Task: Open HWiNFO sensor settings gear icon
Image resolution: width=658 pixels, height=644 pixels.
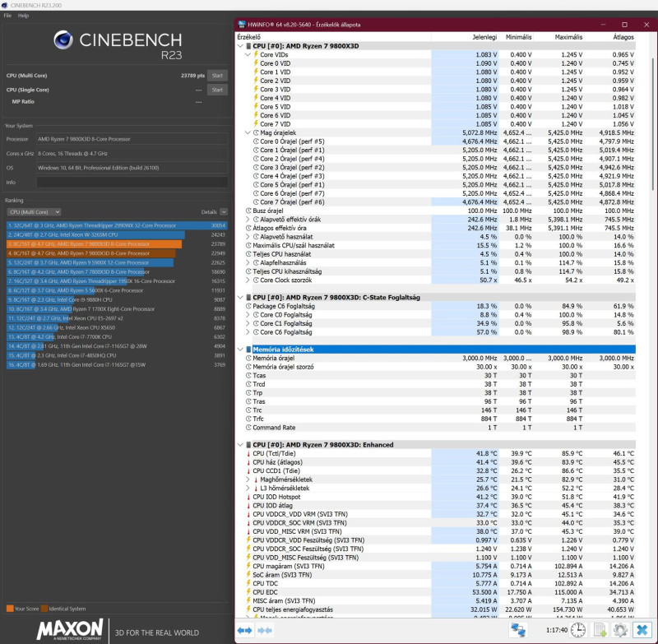Action: coord(621,630)
